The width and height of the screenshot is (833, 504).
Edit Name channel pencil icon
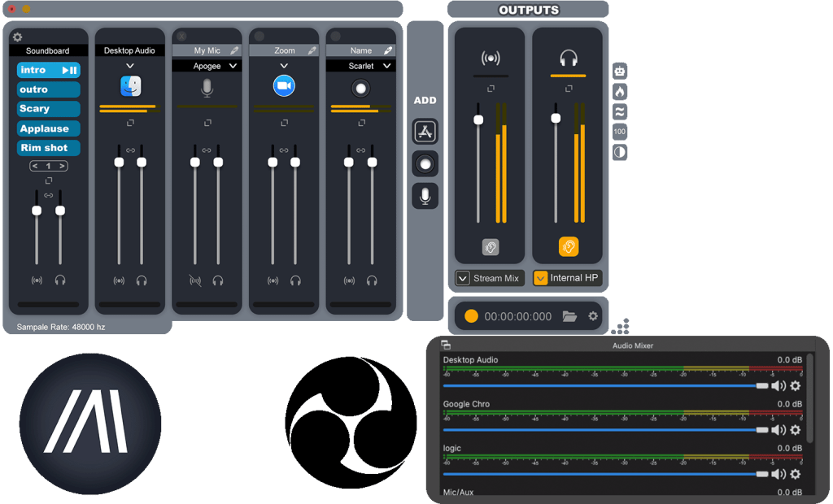[388, 50]
